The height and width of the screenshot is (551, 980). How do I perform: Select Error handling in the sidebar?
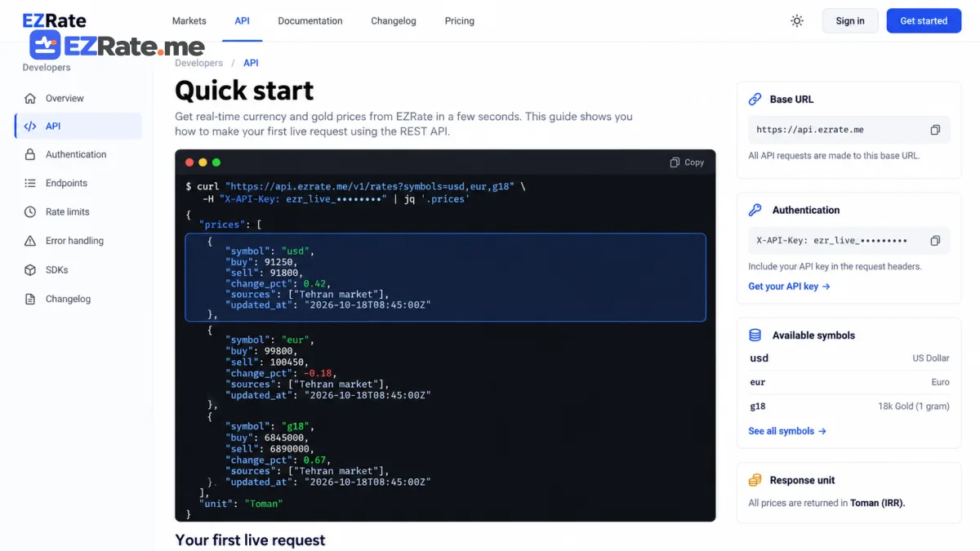click(78, 241)
